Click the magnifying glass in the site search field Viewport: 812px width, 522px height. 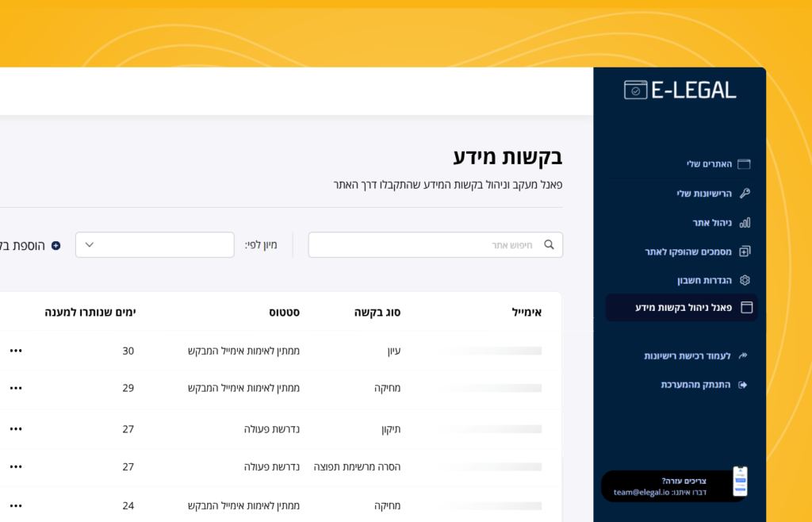(x=549, y=244)
